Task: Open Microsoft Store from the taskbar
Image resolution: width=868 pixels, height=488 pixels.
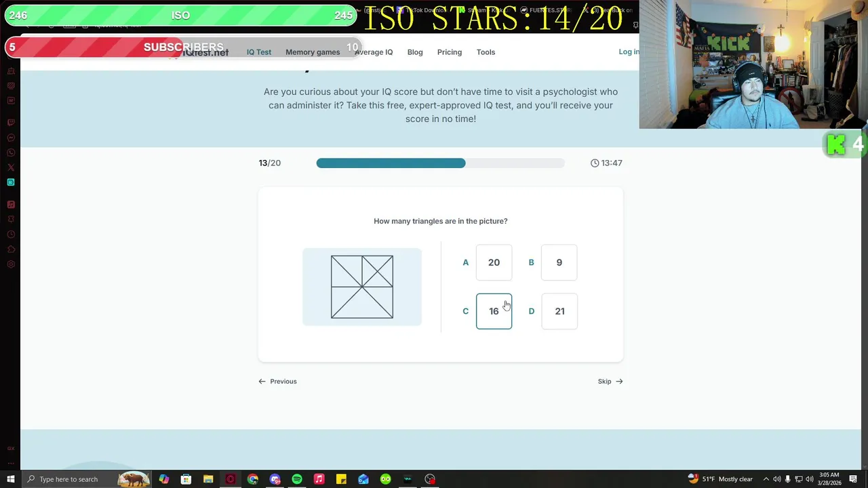Action: point(186,479)
